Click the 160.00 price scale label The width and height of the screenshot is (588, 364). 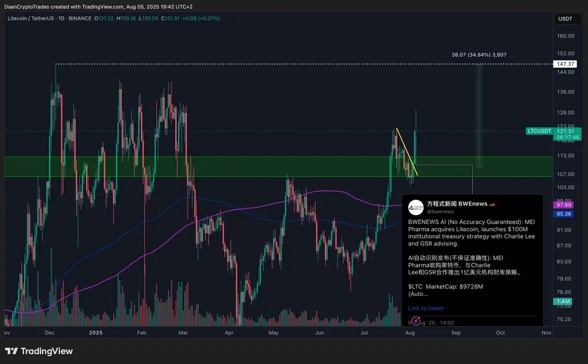coord(565,36)
